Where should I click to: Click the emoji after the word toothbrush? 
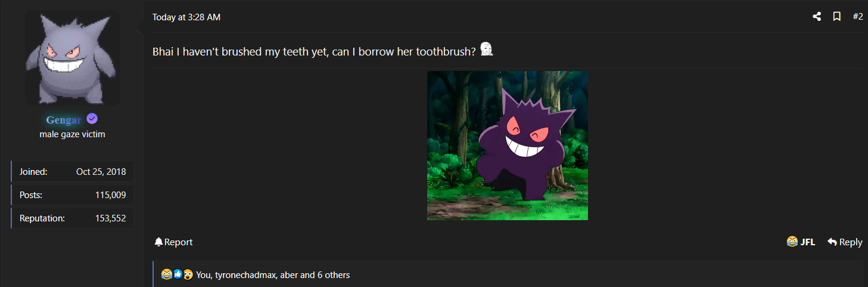pyautogui.click(x=487, y=50)
